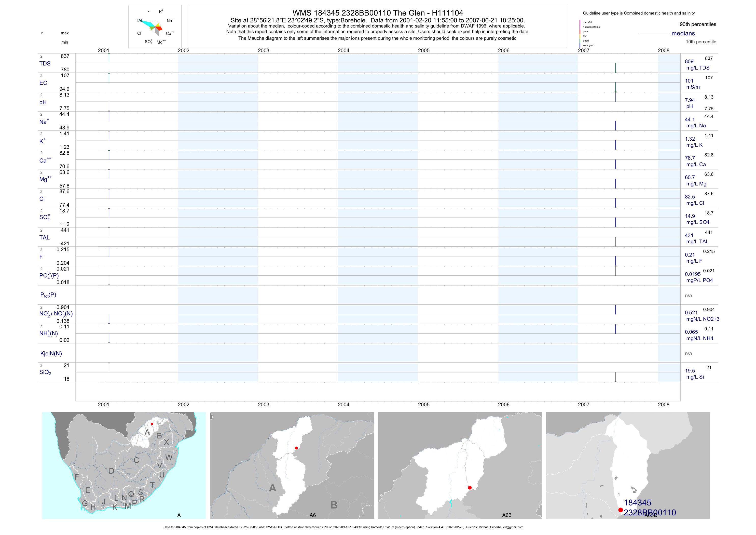The image size is (756, 535).
Task: Click the 2004 year label on the top axis
Action: click(x=343, y=50)
